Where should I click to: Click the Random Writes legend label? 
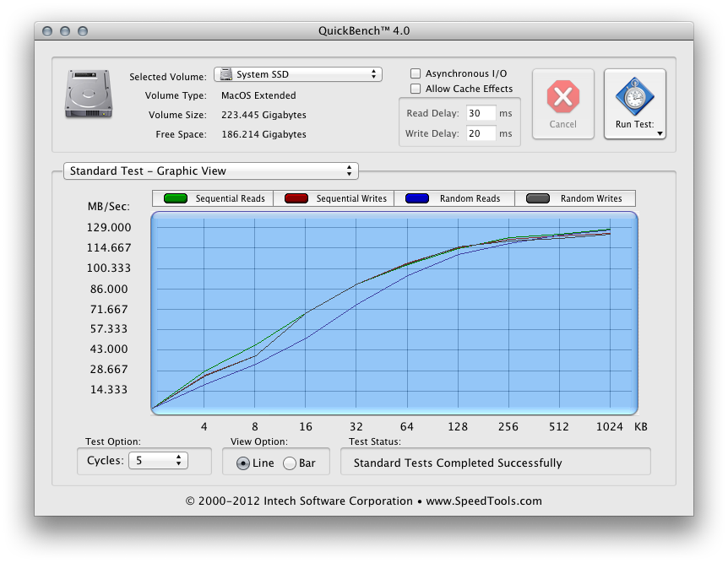click(x=591, y=198)
